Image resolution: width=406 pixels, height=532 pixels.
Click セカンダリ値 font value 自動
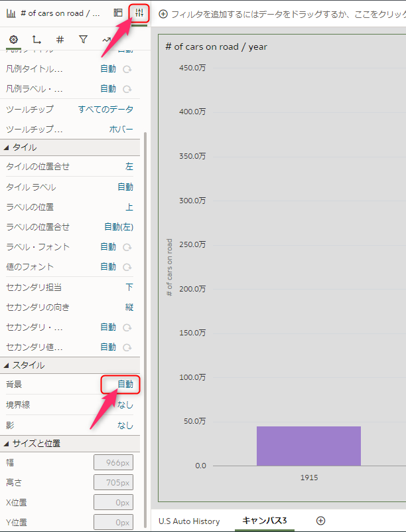(x=108, y=347)
